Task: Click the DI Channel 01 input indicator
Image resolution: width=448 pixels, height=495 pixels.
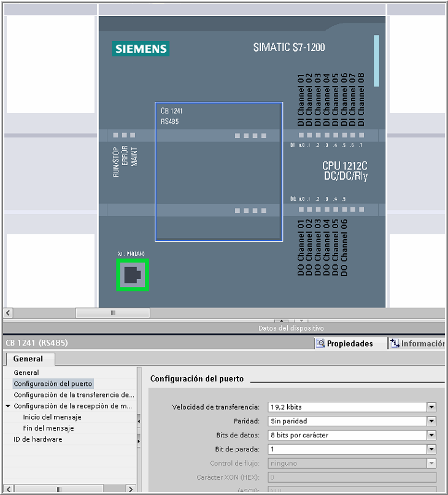Action: point(302,134)
